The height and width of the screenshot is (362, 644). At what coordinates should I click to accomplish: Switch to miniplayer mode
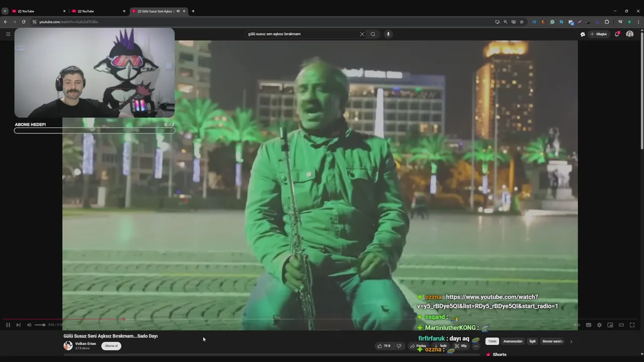point(610,325)
